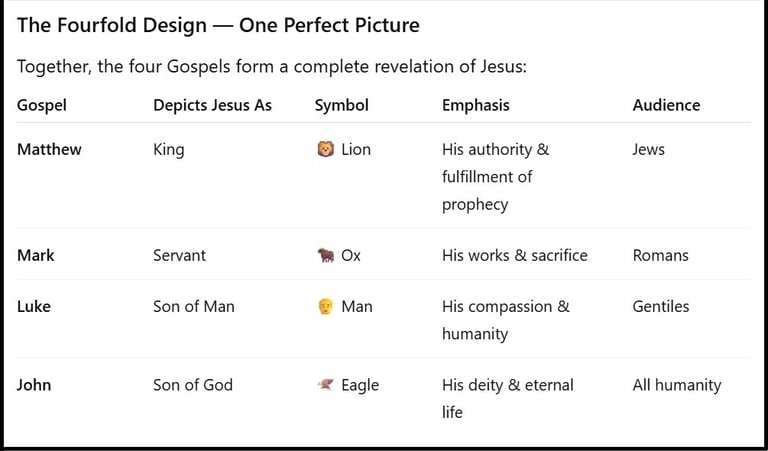Image resolution: width=768 pixels, height=451 pixels.
Task: Click the Matthew row label
Action: click(x=49, y=150)
